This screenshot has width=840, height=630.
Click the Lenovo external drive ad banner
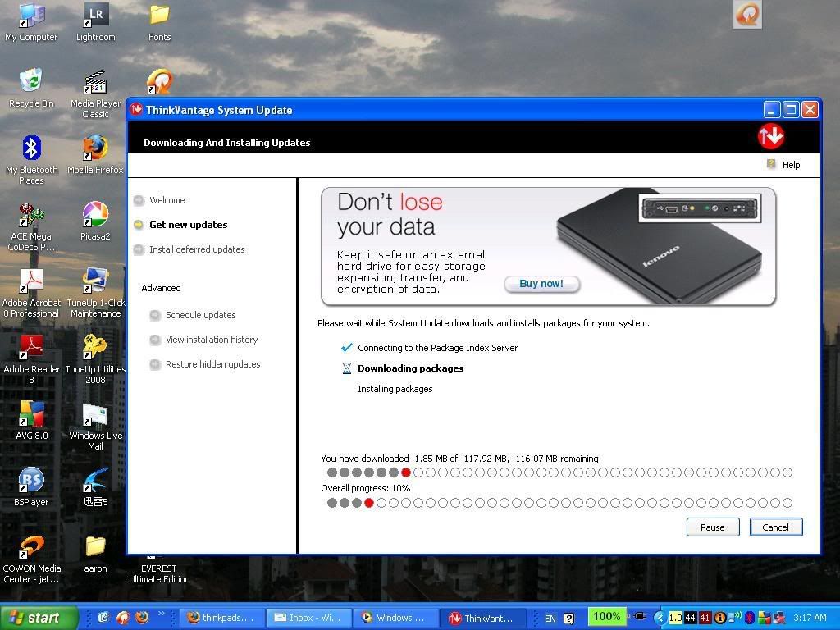click(x=549, y=246)
